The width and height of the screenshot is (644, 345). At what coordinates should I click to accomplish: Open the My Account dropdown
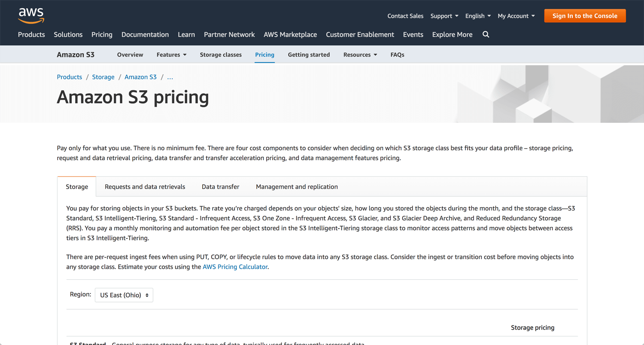click(x=516, y=16)
